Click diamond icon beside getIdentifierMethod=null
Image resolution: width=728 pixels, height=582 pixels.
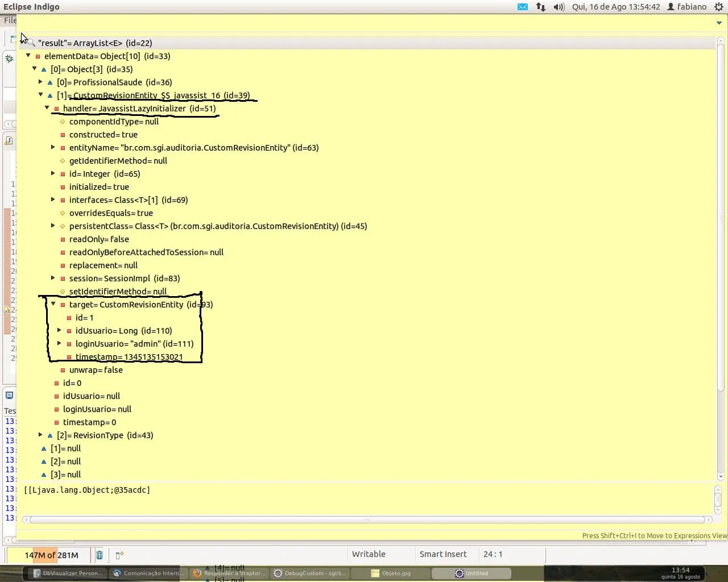[x=63, y=161]
